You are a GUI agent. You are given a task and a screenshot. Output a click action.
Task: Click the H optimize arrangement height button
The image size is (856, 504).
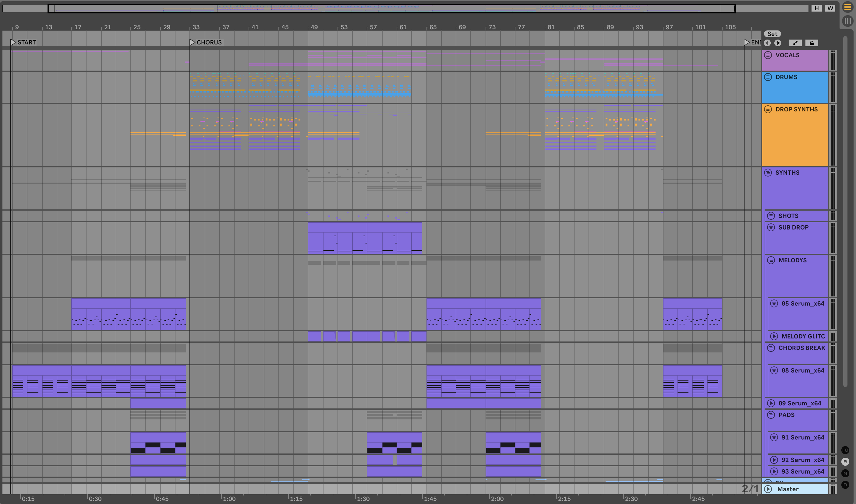(817, 8)
